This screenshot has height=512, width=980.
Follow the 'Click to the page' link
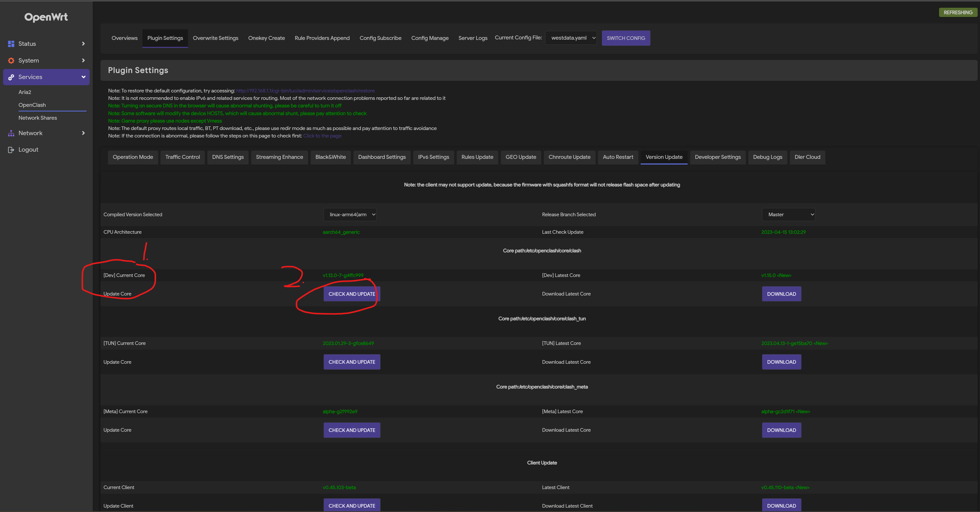(x=322, y=136)
